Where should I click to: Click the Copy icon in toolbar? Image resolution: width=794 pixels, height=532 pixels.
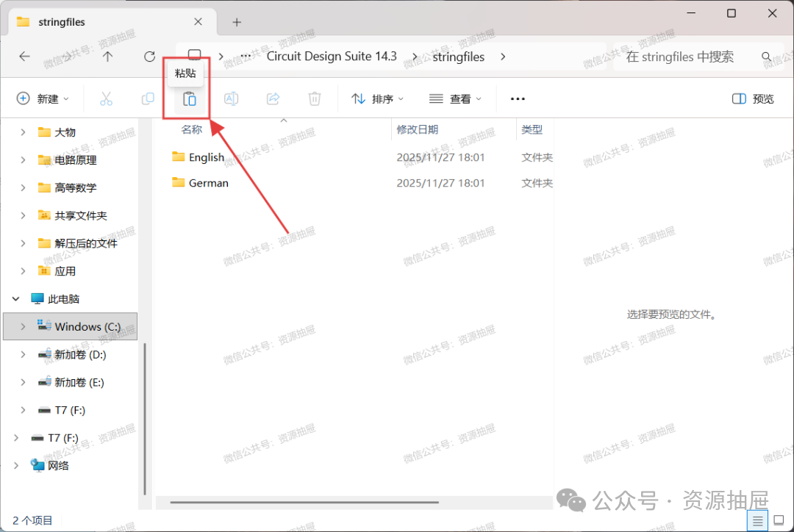coord(148,98)
